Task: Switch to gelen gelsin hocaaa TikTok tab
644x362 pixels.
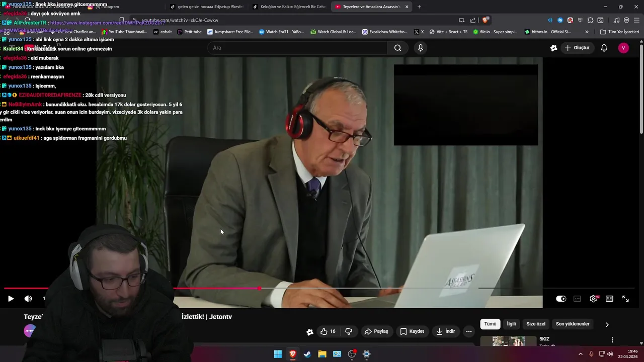Action: (206, 7)
